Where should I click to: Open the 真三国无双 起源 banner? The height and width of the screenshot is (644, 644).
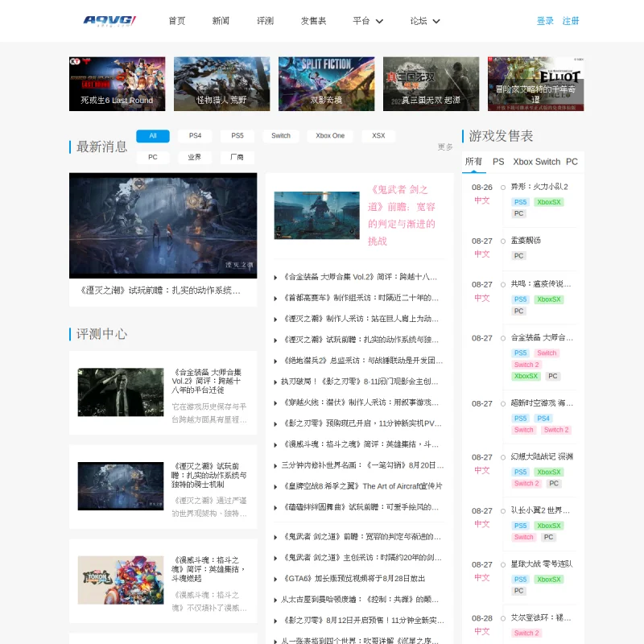pos(431,84)
